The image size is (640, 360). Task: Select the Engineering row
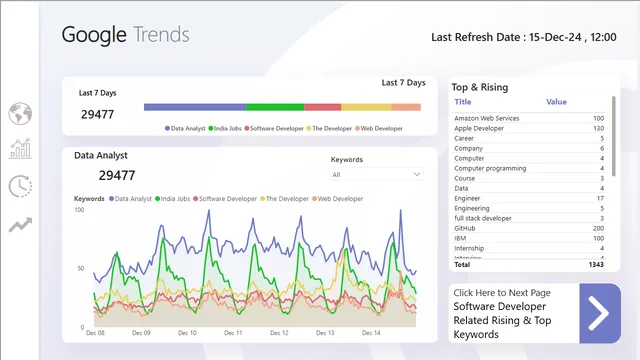(529, 208)
